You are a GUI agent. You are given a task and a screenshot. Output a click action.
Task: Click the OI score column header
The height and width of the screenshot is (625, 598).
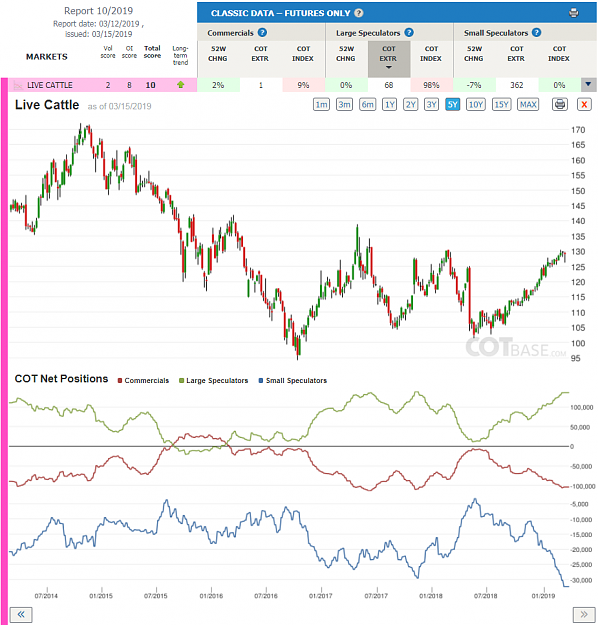click(x=129, y=52)
